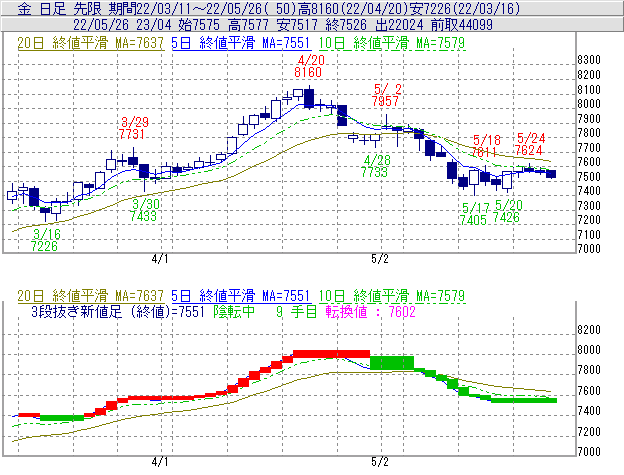This screenshot has height=475, width=624.
Task: Click the 5/20 7426 low label
Action: 507,211
